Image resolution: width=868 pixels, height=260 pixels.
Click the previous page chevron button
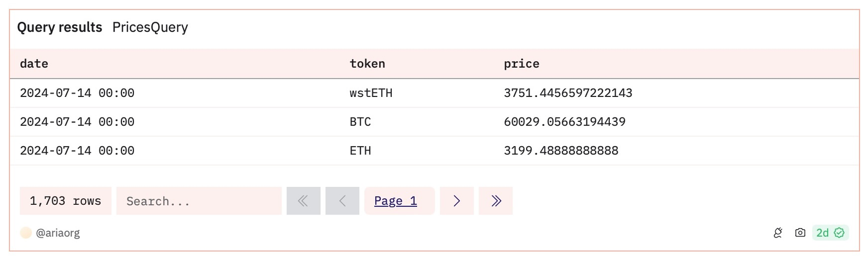[342, 201]
